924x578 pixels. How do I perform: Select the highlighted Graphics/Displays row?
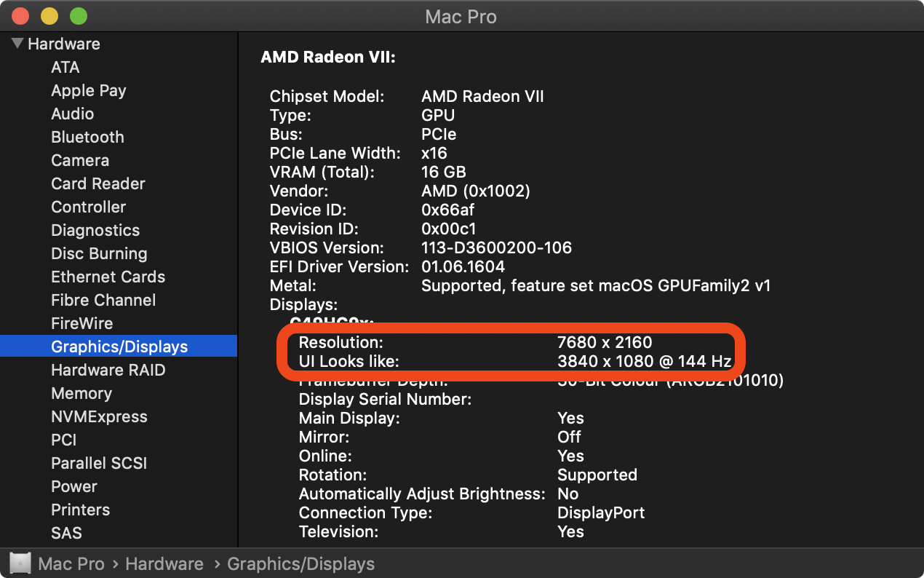pos(119,346)
